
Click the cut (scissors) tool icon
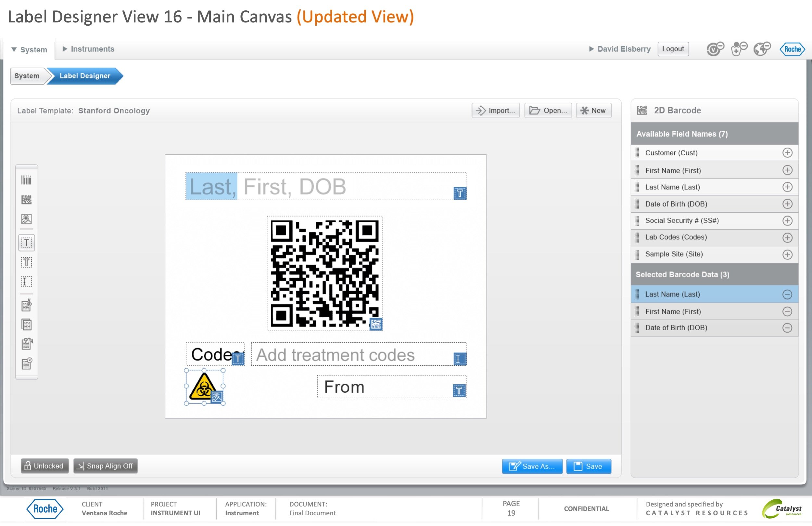point(26,305)
